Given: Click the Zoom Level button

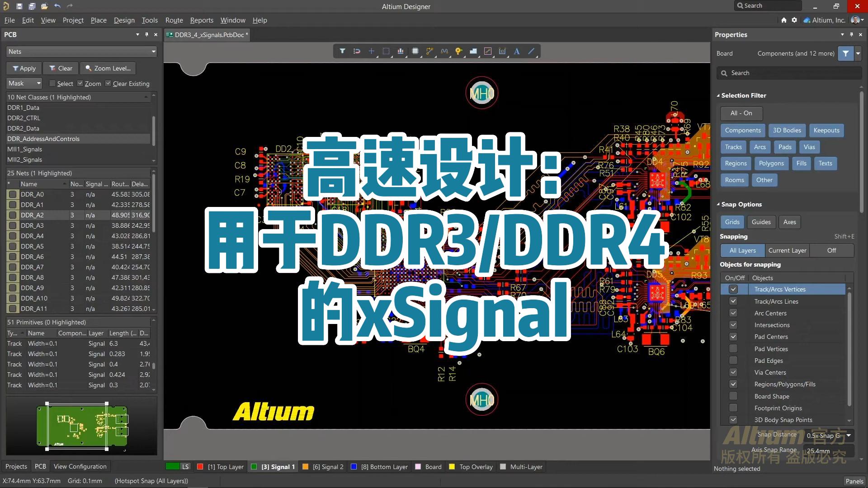Looking at the screenshot, I should click(x=107, y=68).
